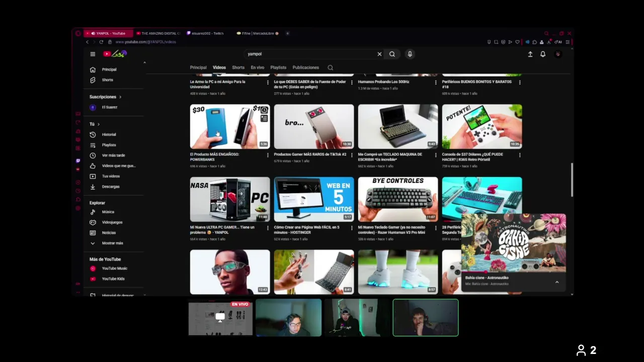Switch to the En vivo tab
The width and height of the screenshot is (644, 362).
tap(257, 67)
